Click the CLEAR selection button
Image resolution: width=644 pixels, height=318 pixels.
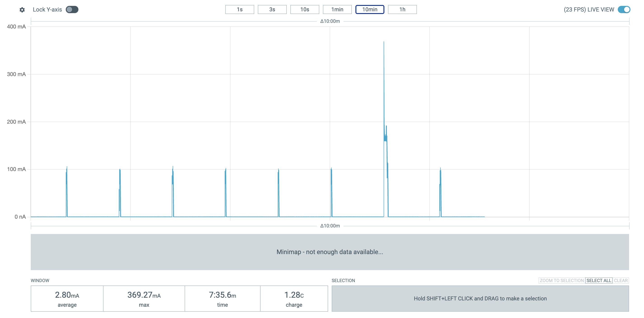(620, 280)
